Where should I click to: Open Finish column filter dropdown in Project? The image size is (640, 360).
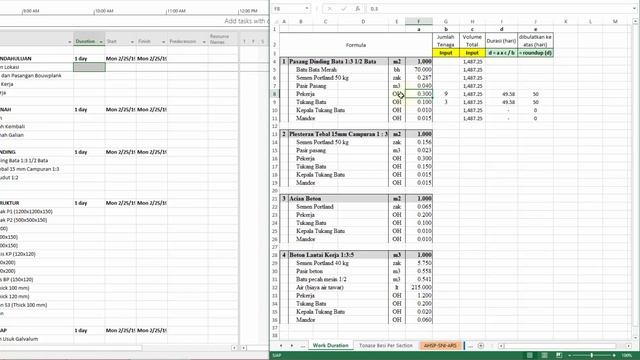pos(163,42)
